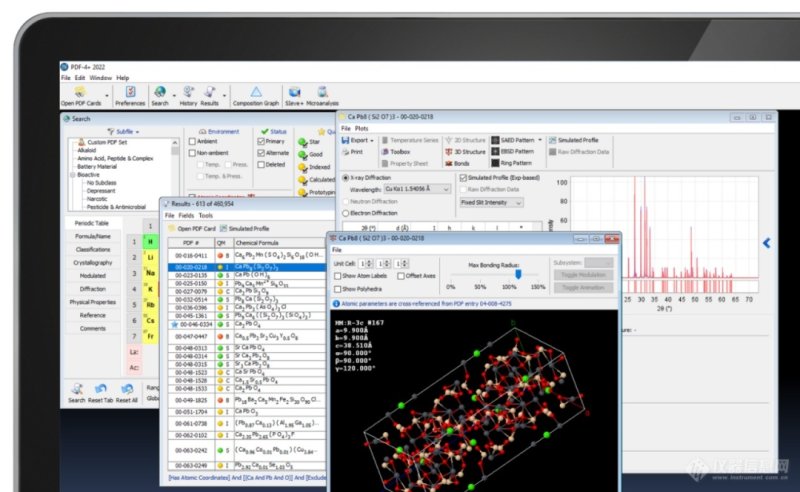
Task: Launch the Sieve+ tool
Action: point(295,93)
